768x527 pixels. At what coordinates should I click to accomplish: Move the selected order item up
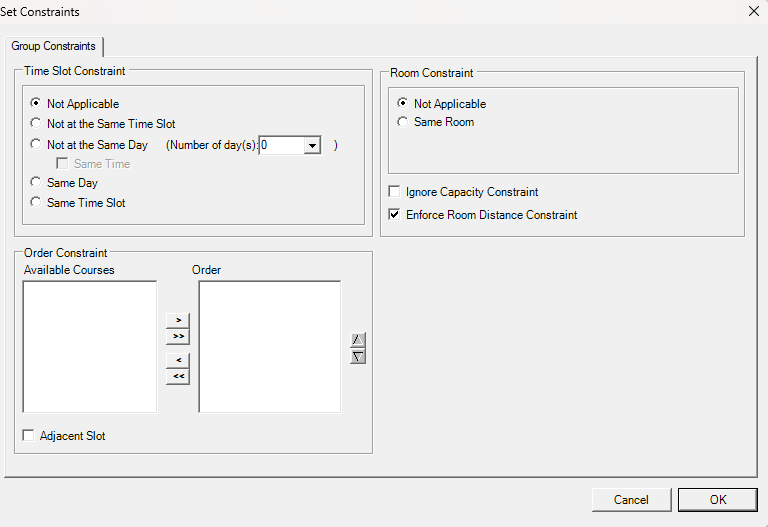click(358, 340)
